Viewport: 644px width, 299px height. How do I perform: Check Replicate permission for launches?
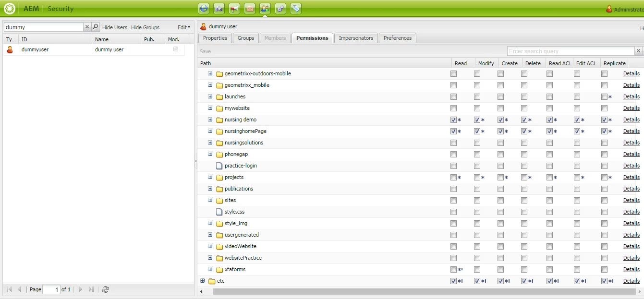point(604,96)
